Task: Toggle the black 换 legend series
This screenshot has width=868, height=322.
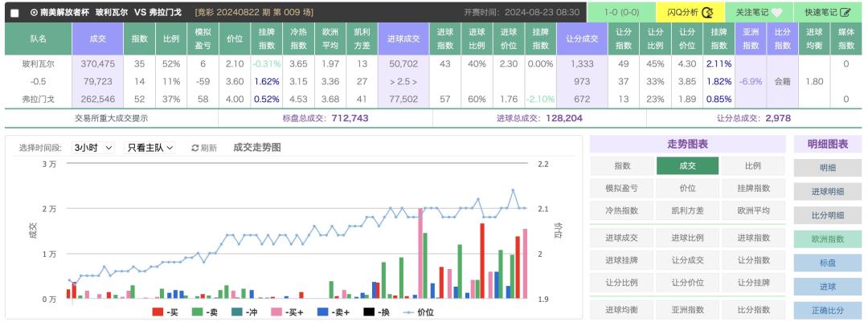Action: [x=376, y=312]
